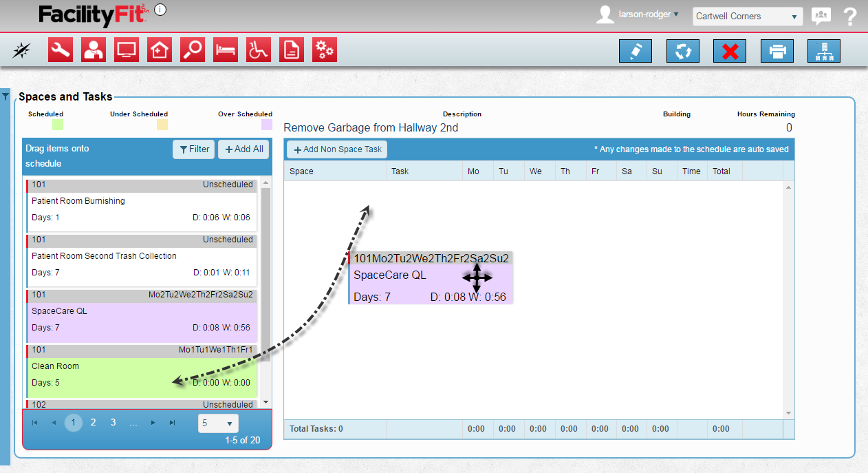
Task: Open the help question mark
Action: 850,16
